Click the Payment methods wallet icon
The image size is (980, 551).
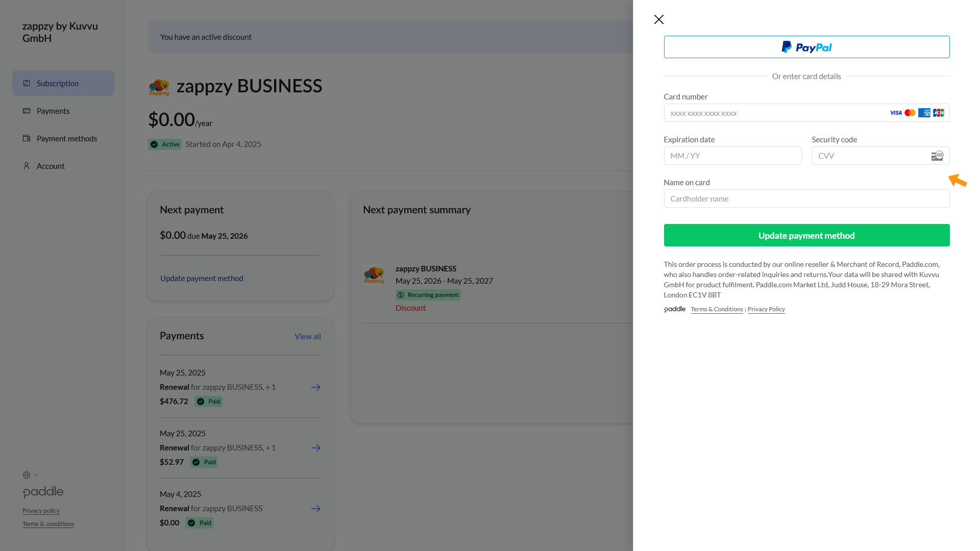point(27,138)
